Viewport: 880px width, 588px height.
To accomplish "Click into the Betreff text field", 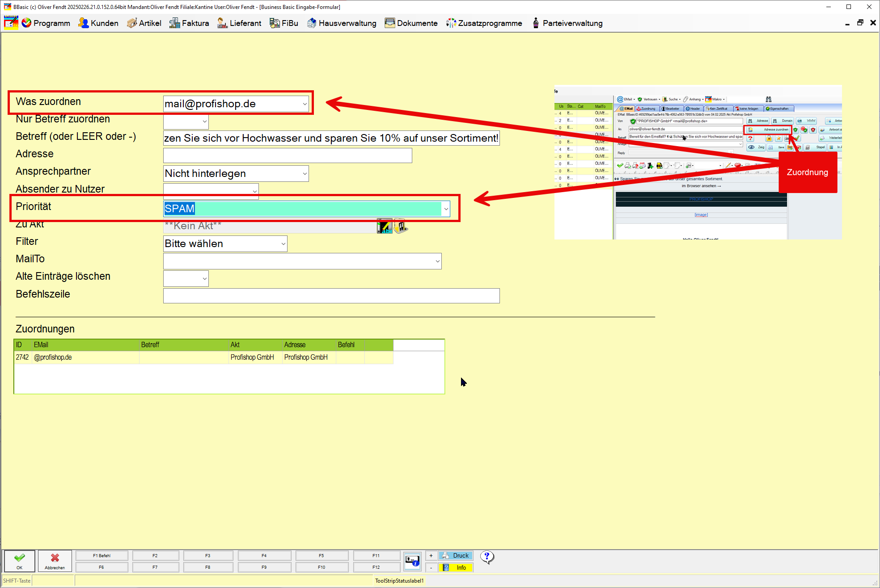I will [x=331, y=138].
